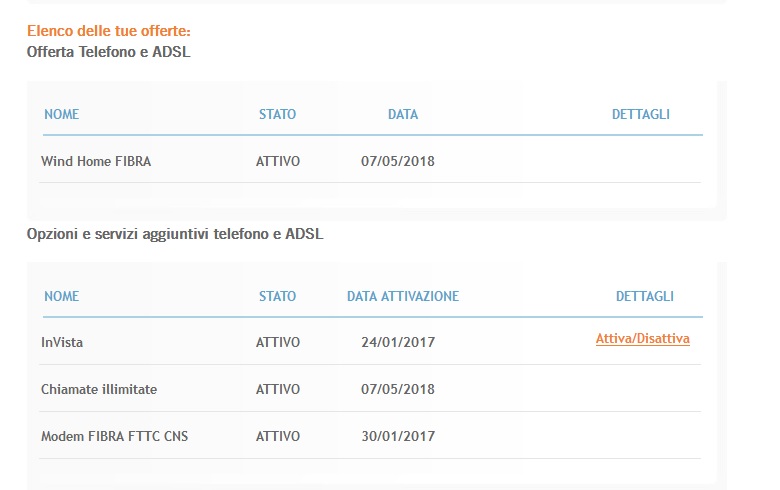Click the DETTAGLI header in the options table
This screenshot has width=780, height=490.
point(644,296)
